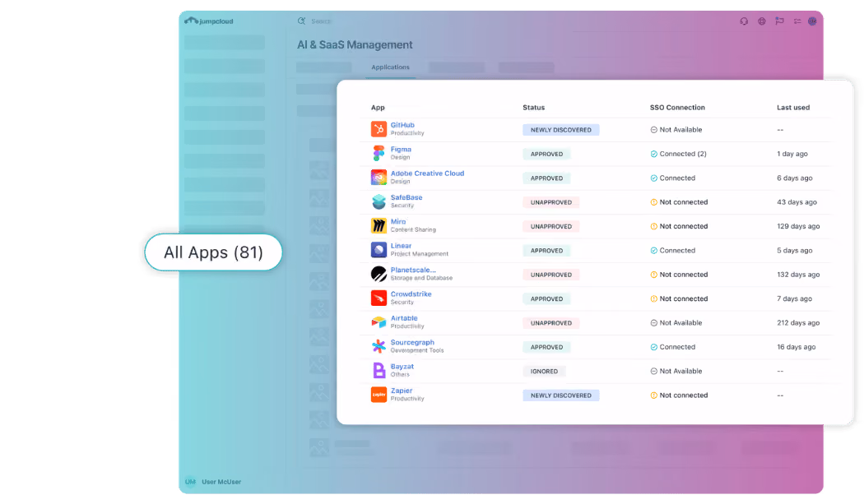The width and height of the screenshot is (864, 504).
Task: Click the UM user initials badge
Action: point(190,482)
